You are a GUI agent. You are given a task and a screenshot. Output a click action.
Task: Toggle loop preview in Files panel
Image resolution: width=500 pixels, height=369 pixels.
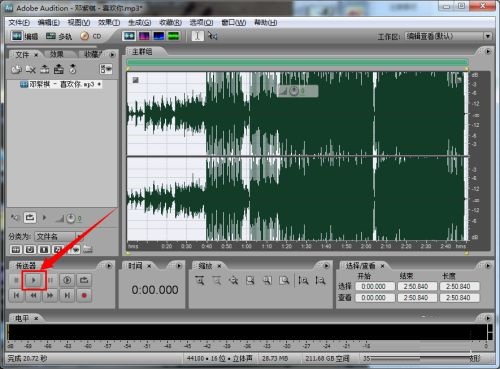click(30, 218)
